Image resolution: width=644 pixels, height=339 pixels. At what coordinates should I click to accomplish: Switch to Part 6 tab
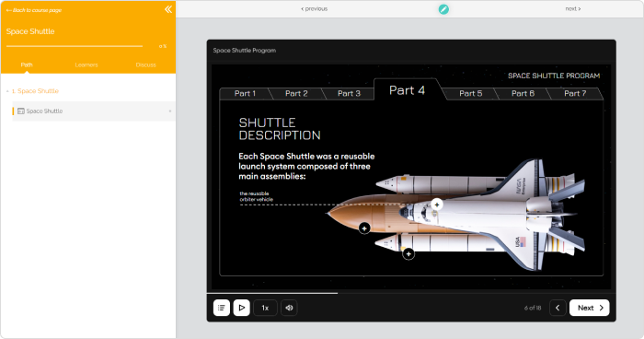(523, 93)
